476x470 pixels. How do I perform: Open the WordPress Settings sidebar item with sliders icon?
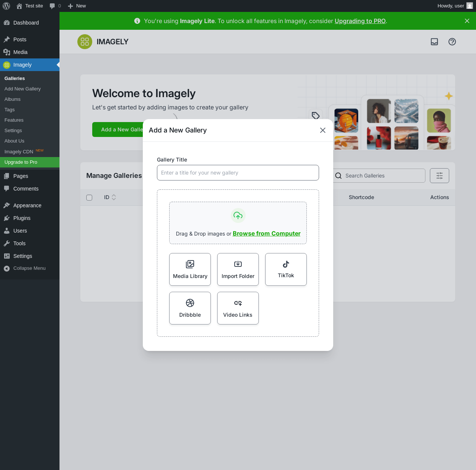[30, 256]
